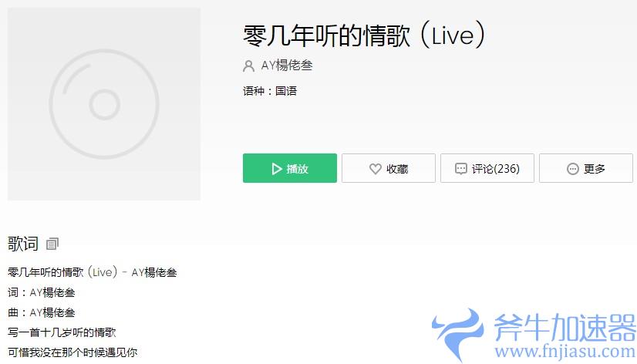Expand the 更多 options menu

(x=586, y=168)
